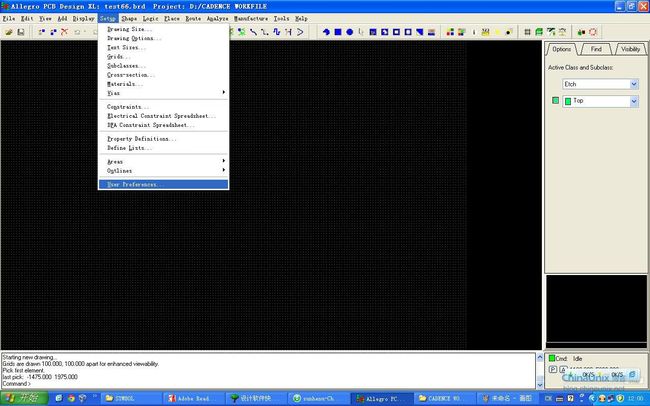Screen dimensions: 650x406
Task: Open the Route menu
Action: coord(193,19)
